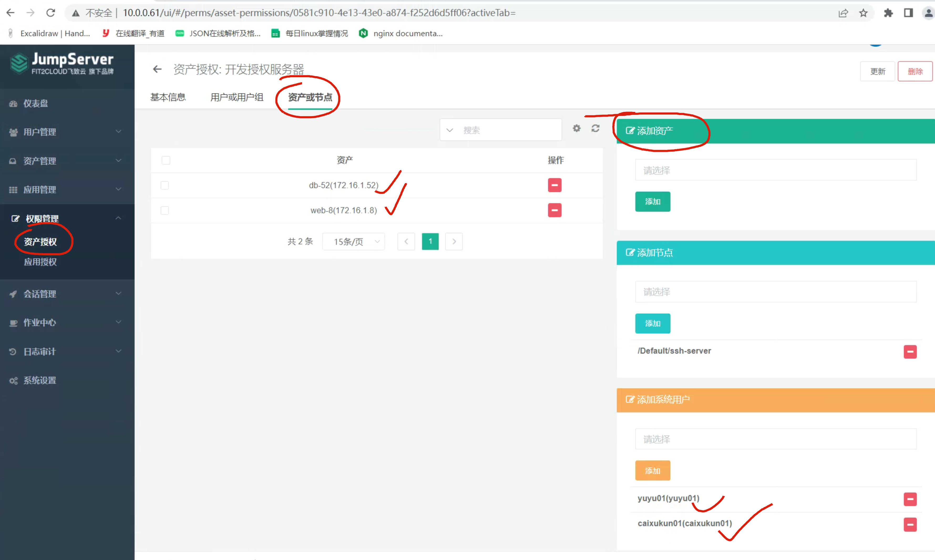Bookmark page with star icon

(863, 13)
